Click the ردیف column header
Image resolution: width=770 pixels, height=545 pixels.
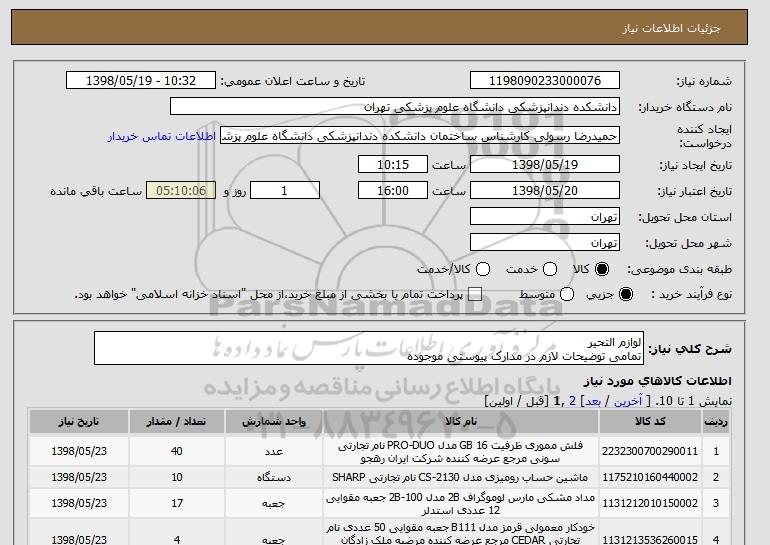click(x=716, y=422)
